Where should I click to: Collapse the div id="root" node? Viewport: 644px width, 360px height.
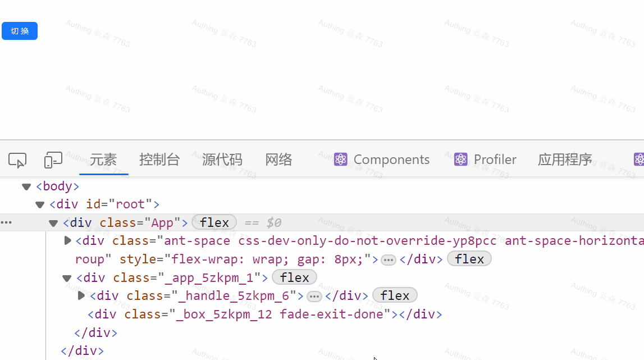[40, 204]
